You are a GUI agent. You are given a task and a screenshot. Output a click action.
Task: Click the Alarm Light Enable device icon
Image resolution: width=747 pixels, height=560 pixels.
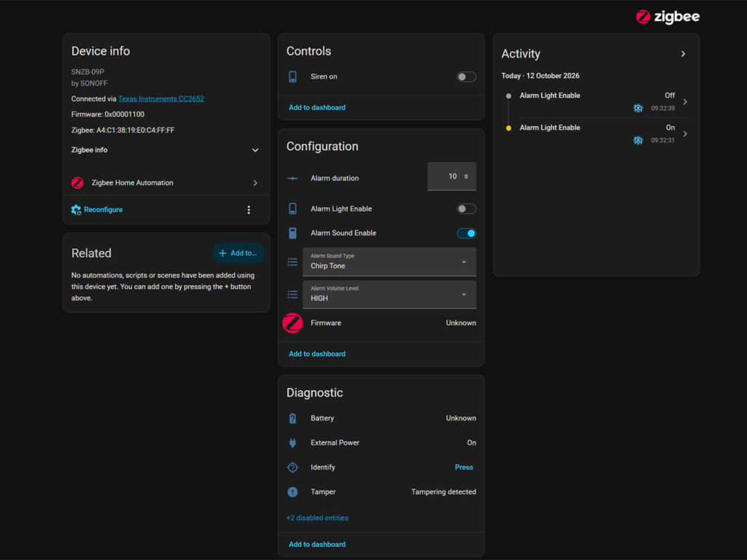(293, 209)
